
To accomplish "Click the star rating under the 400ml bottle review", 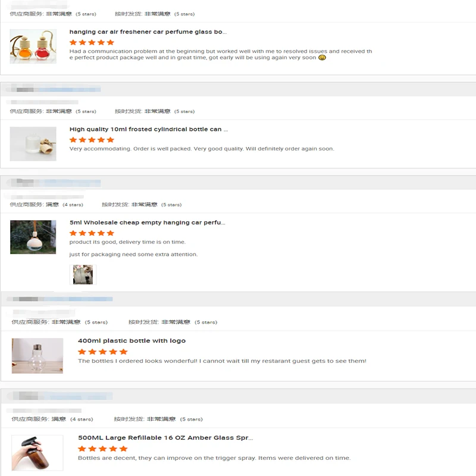I will tap(102, 352).
